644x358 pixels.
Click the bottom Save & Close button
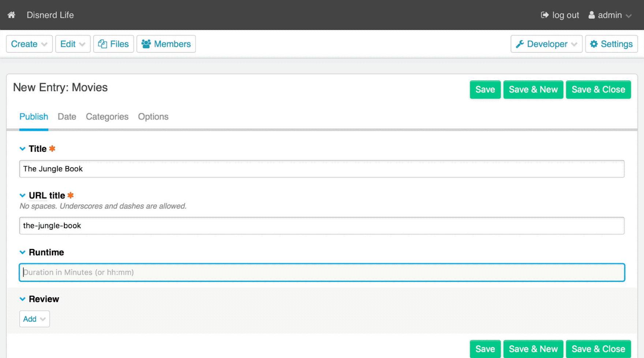pyautogui.click(x=598, y=349)
